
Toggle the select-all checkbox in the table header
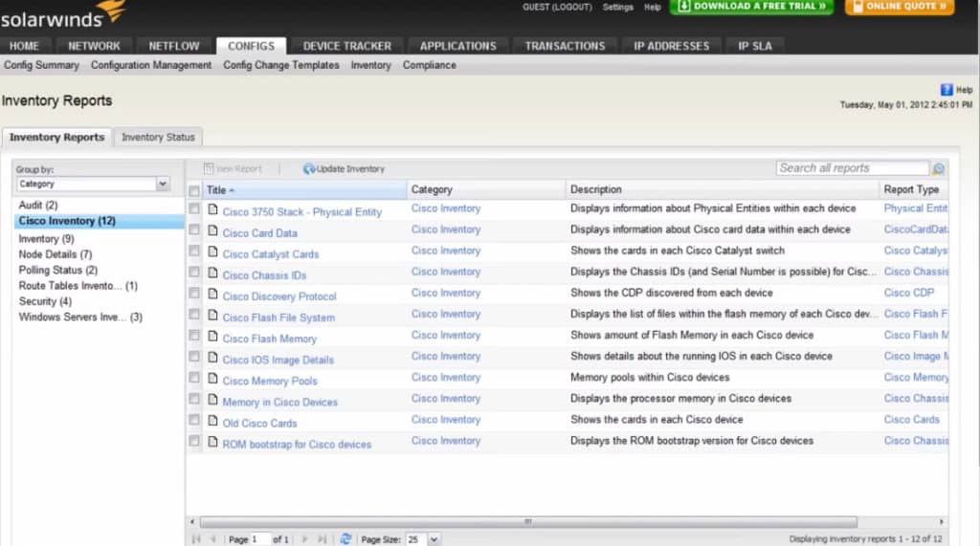194,190
